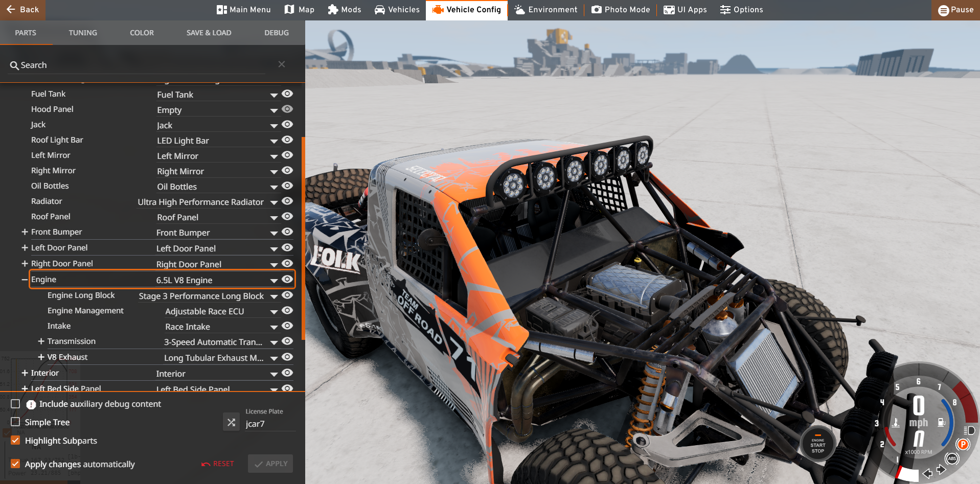Open the 6.5L V8 Engine dropdown
Screen dimensions: 980x484
[217, 280]
